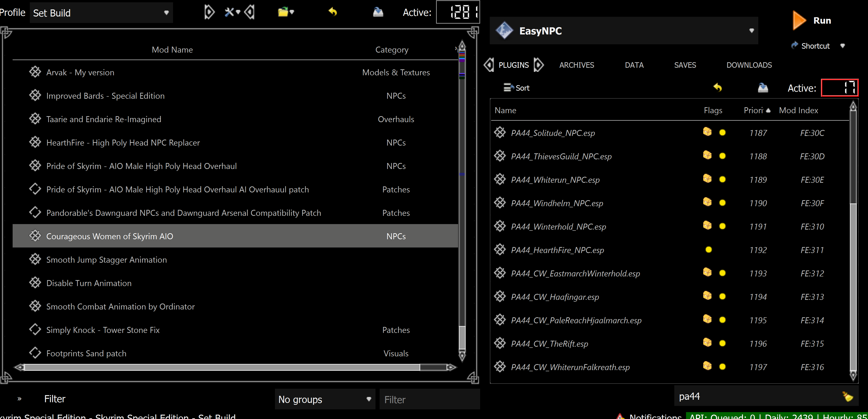868x419 pixels.
Task: Toggle the checkbox for PA44_Solitude_NPC.esp
Action: click(x=500, y=132)
